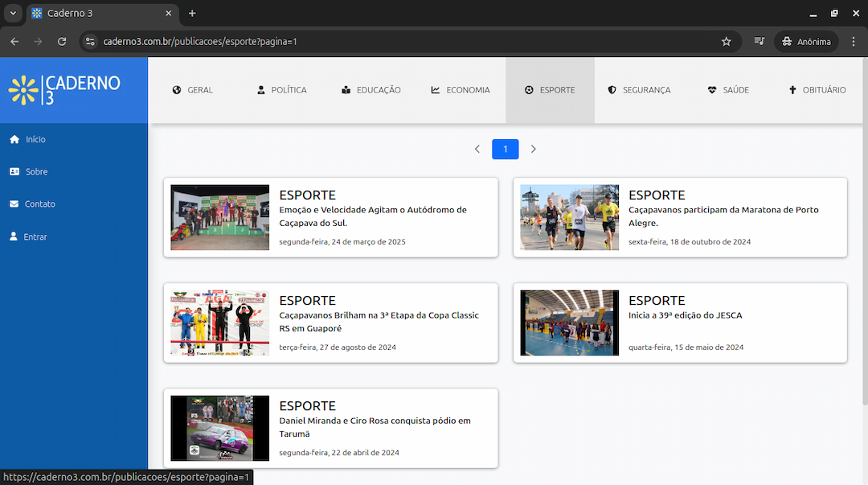Click the home icon beside Início
Screen dimensions: 868x485
[14, 139]
